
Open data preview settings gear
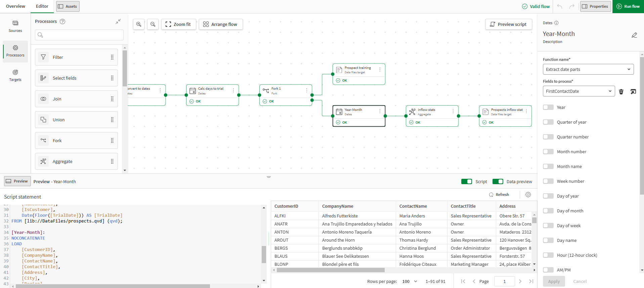[x=528, y=195]
